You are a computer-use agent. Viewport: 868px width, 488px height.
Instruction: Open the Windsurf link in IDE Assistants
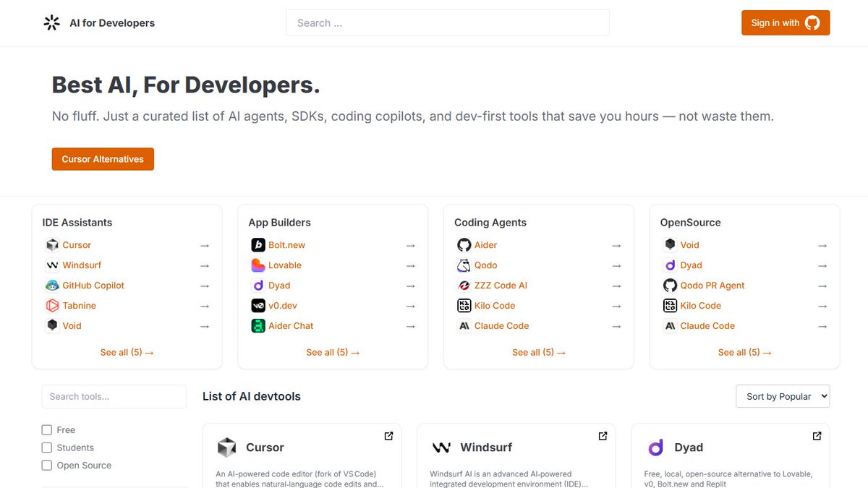click(82, 265)
